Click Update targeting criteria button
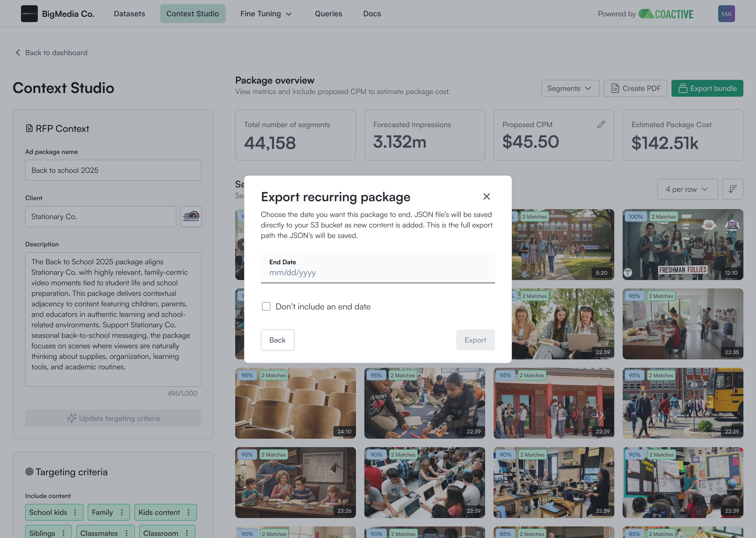Screen dimensions: 756x538 coord(113,418)
